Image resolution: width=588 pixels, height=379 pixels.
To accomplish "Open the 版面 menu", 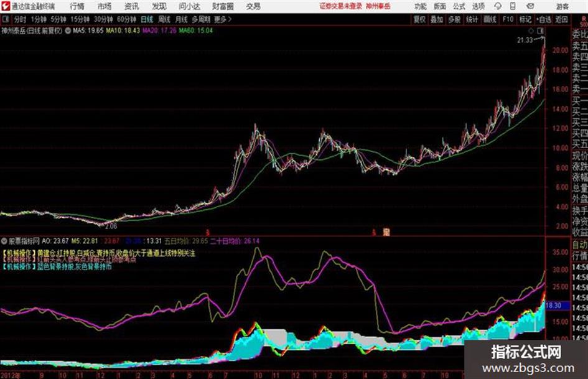I will click(439, 6).
